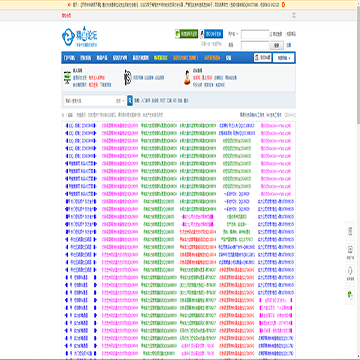Toggle the auto-login checkbox beside username field
The width and height of the screenshot is (360, 360).
(x=271, y=34)
